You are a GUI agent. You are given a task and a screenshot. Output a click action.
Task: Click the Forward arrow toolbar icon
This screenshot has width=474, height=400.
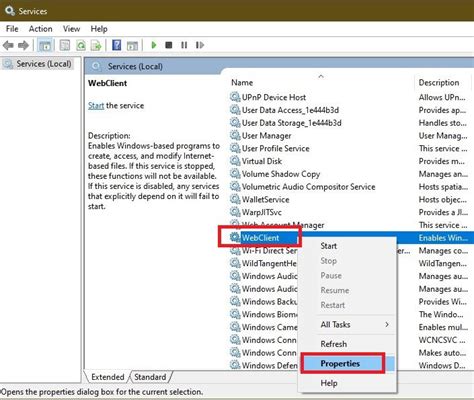point(23,45)
